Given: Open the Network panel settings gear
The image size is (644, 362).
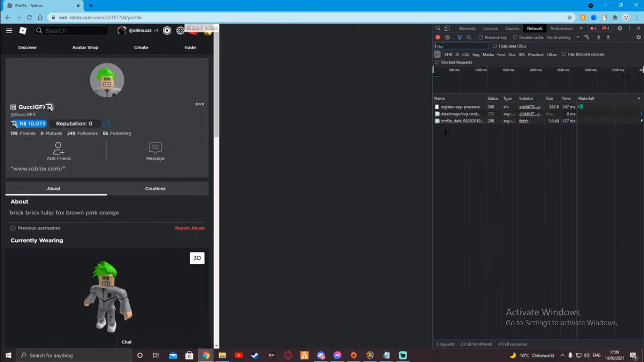Looking at the screenshot, I should pos(638,37).
